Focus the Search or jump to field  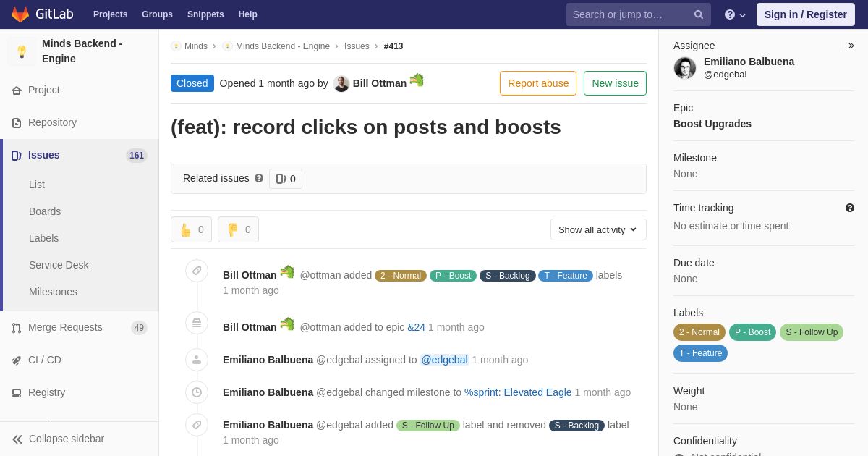638,14
